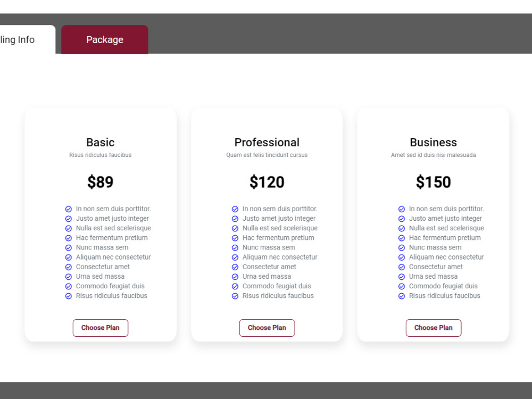Click Choose Plan for the Basic package

100,328
